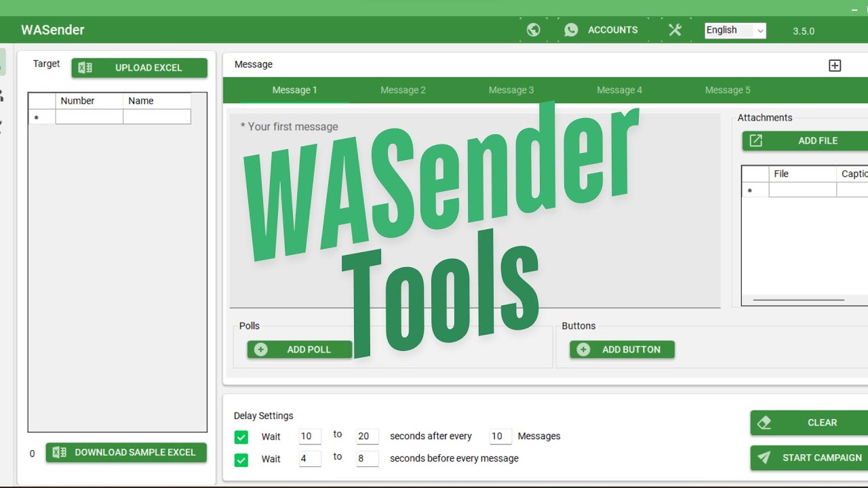Click DOWNLOAD SAMPLE EXCEL button

tap(126, 452)
